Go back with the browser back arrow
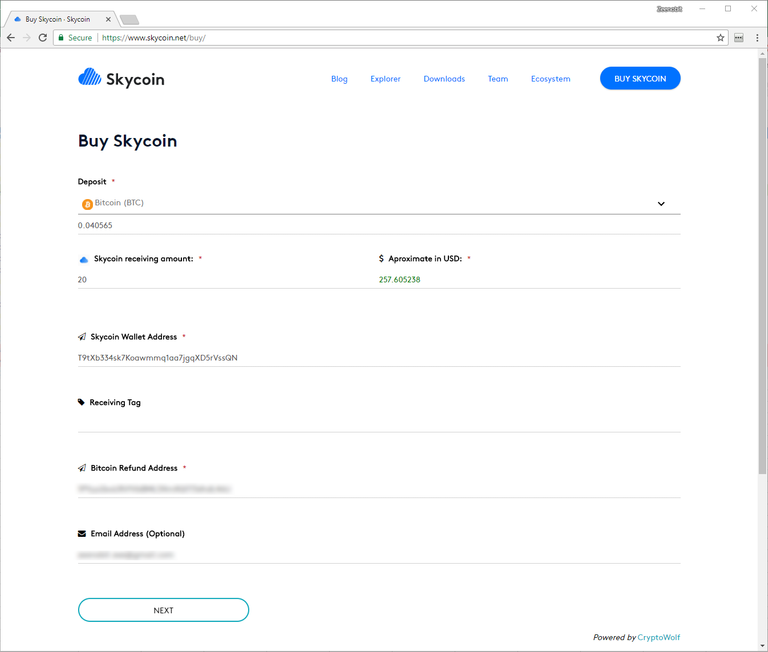Image resolution: width=768 pixels, height=652 pixels. [11, 38]
